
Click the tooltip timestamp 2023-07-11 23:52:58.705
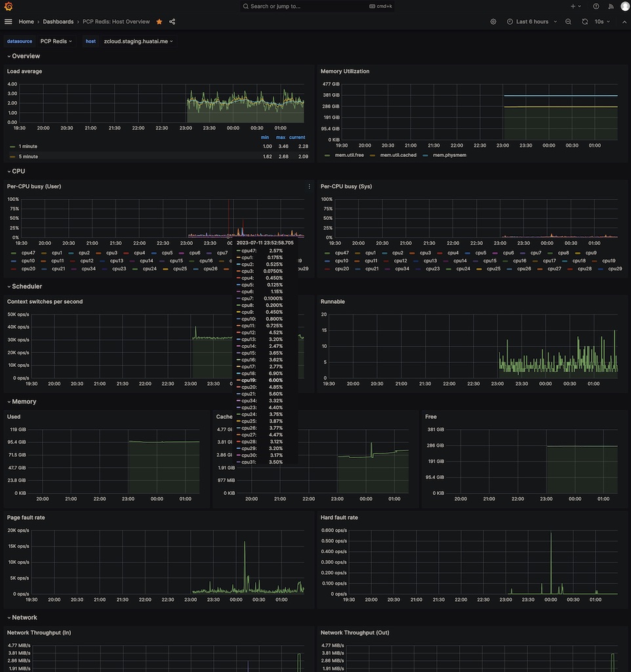click(x=265, y=243)
